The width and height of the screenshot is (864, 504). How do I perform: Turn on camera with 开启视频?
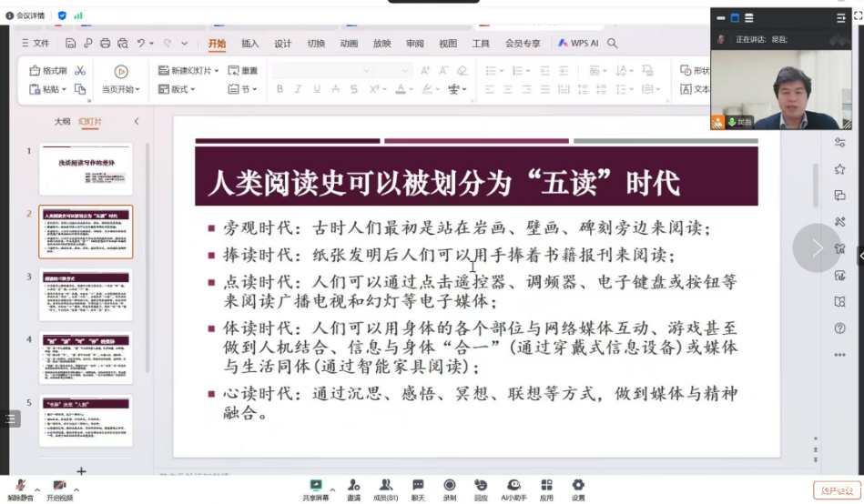pos(59,486)
